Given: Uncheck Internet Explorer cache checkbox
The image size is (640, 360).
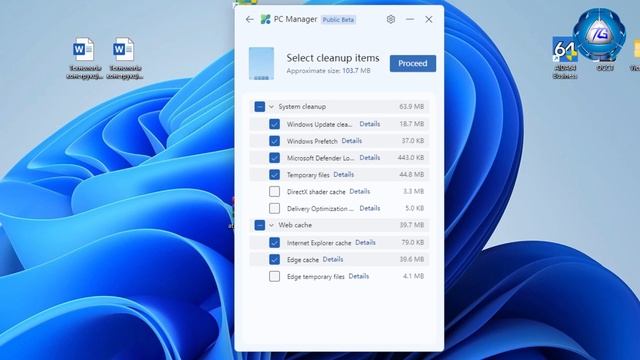Looking at the screenshot, I should [274, 242].
